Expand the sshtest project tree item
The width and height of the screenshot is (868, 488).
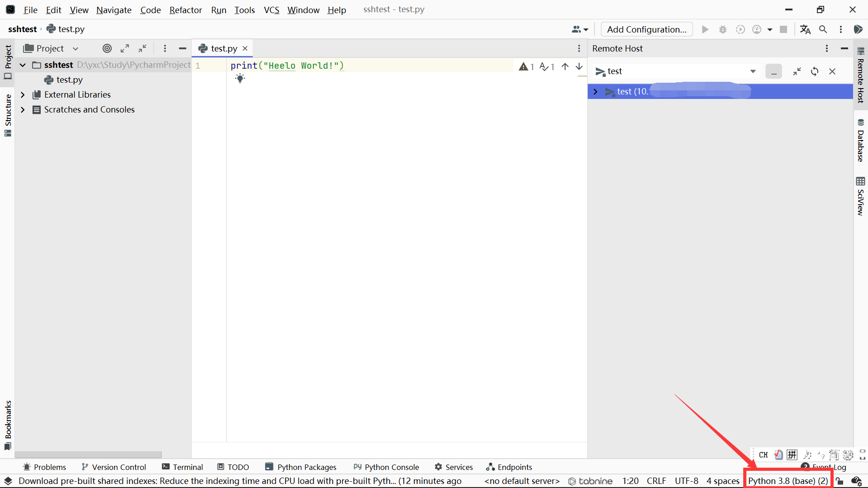(23, 64)
